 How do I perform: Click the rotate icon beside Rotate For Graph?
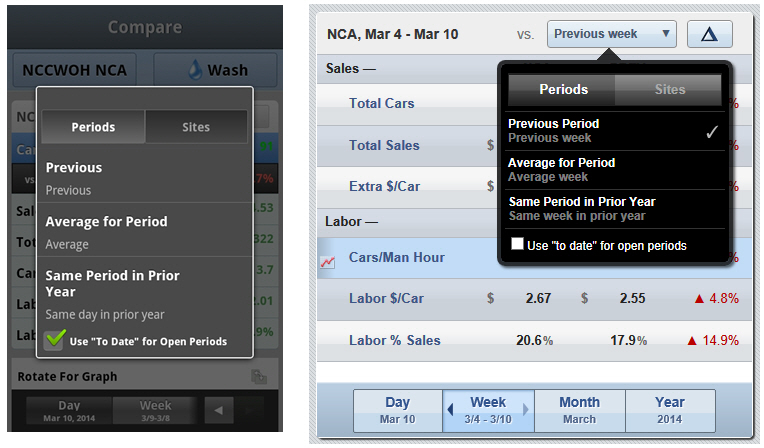[259, 376]
